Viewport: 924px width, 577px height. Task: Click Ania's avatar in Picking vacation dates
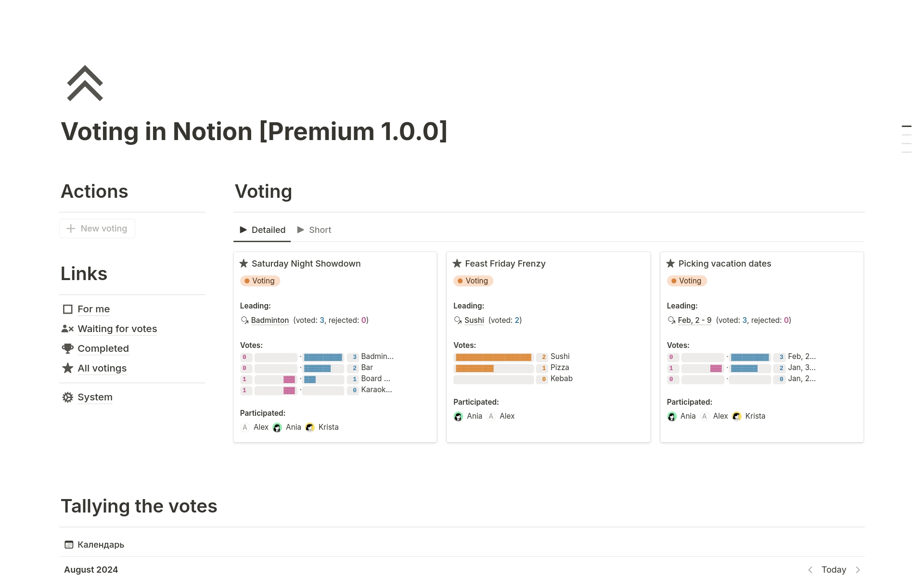(672, 416)
